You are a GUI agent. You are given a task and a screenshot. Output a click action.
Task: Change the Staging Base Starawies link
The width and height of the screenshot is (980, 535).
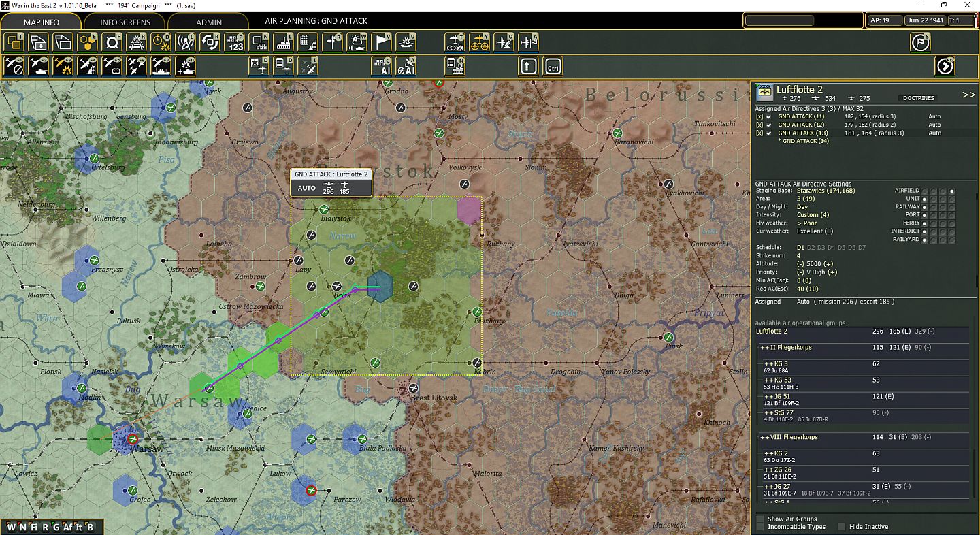click(x=827, y=191)
